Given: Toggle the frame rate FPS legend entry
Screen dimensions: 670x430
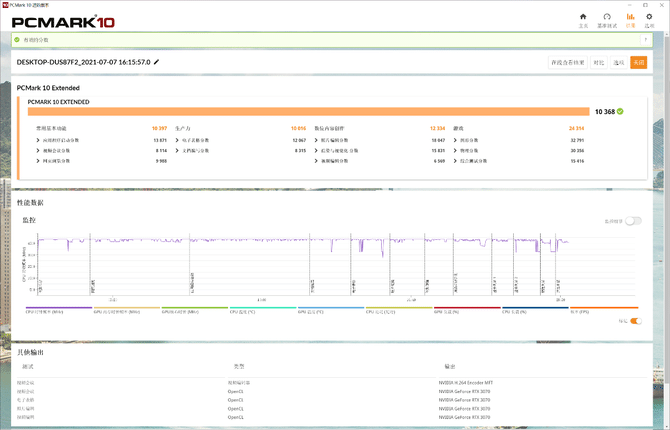Looking at the screenshot, I should tap(603, 310).
